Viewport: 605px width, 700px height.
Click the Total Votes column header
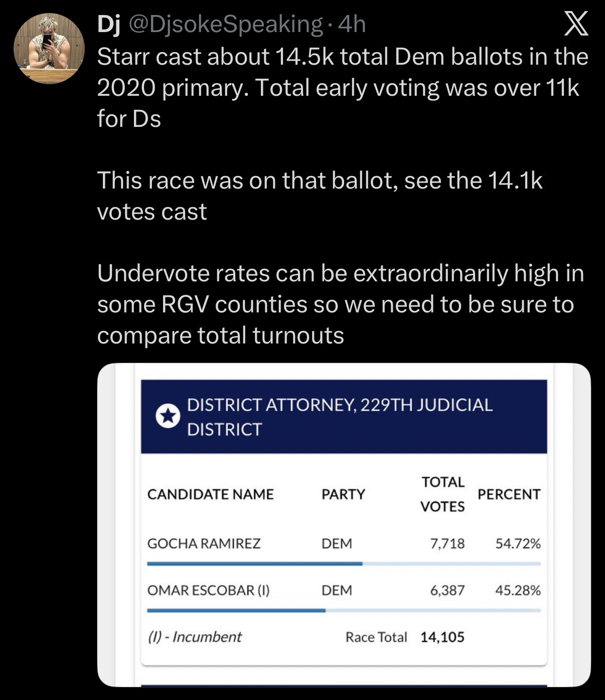tap(442, 494)
